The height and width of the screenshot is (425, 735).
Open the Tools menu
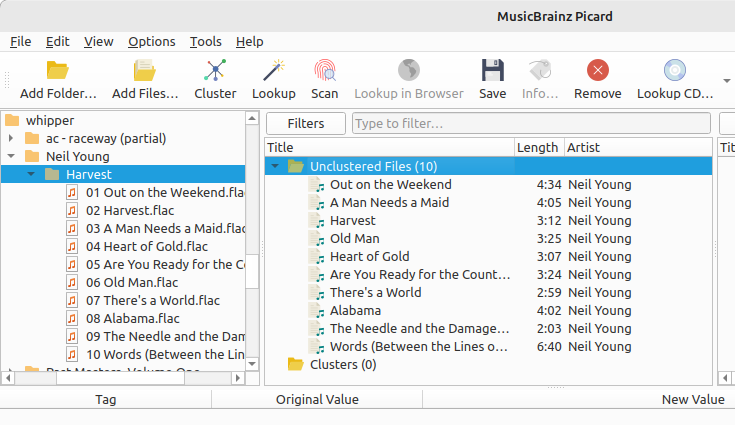tap(205, 42)
